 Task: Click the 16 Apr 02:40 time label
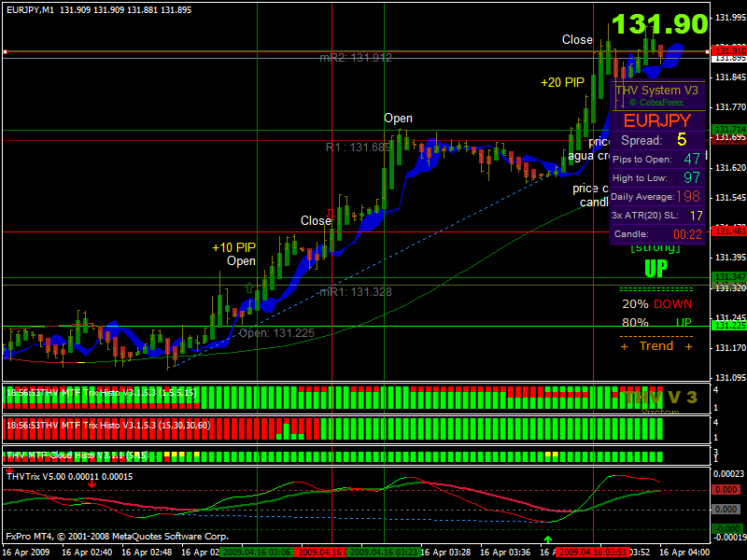click(87, 553)
